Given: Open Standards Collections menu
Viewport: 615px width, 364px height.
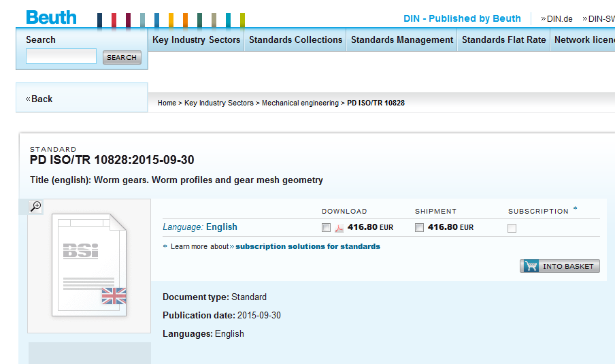Looking at the screenshot, I should pos(295,39).
